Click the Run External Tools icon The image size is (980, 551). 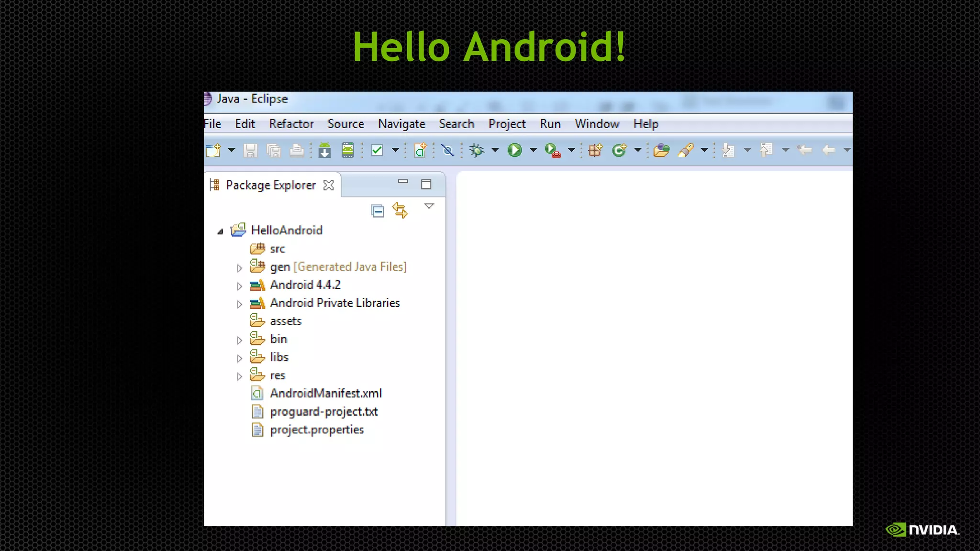(x=553, y=150)
